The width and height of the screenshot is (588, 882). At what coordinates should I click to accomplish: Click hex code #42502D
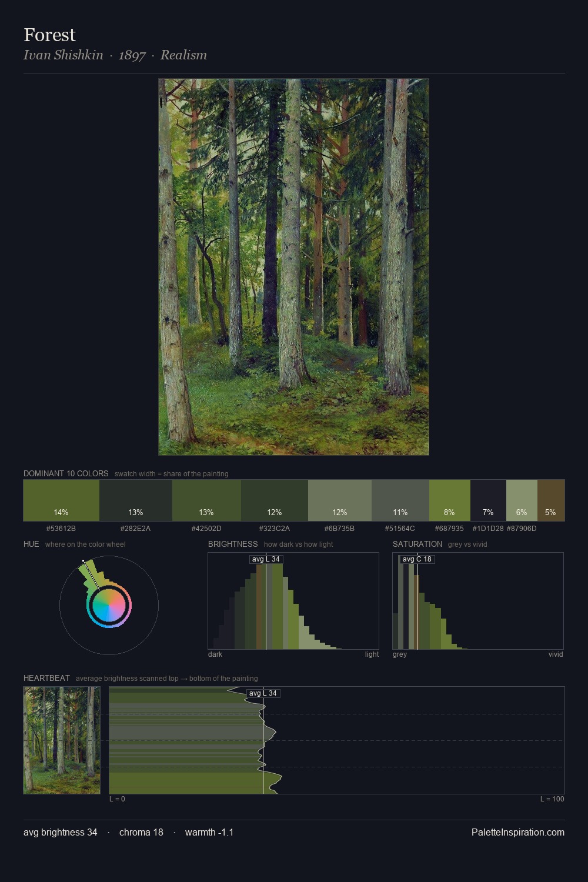click(x=206, y=529)
